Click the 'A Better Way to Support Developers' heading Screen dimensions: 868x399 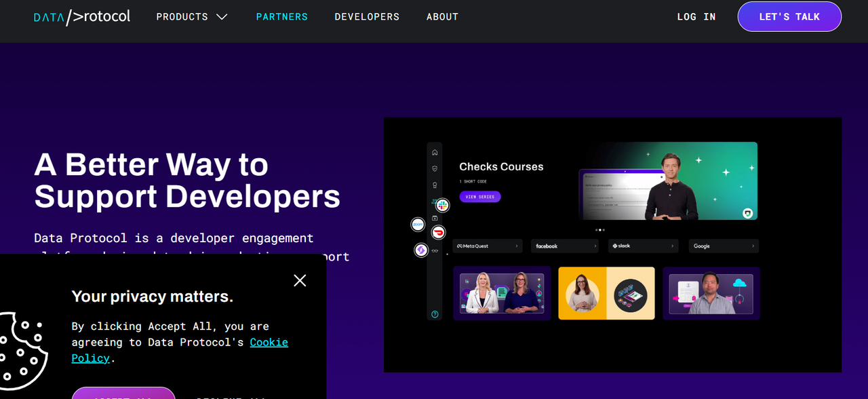tap(187, 180)
